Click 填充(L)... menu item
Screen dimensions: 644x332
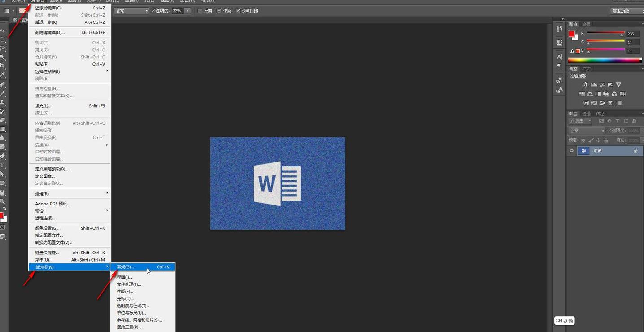point(70,106)
